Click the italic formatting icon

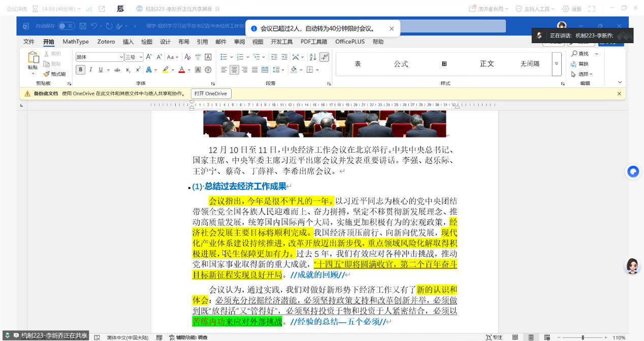90,70
